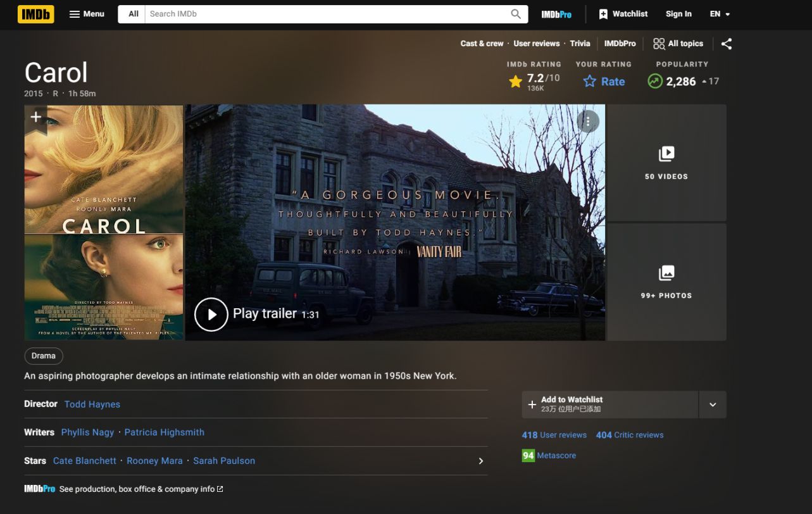This screenshot has height=514, width=812.
Task: Open IMDbPro link beside Trivia
Action: 620,44
